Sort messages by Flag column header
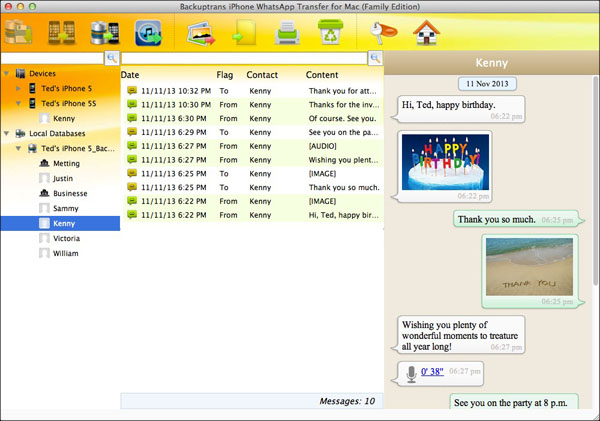This screenshot has height=421, width=600. [x=225, y=75]
